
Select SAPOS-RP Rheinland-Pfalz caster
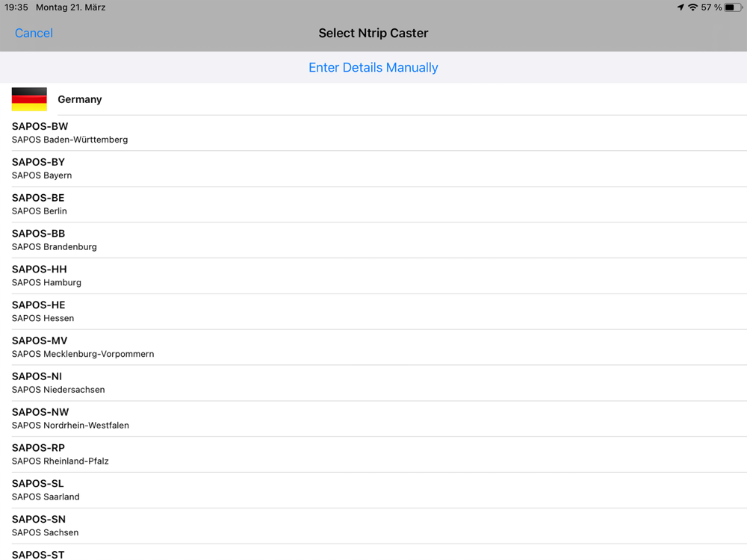tap(373, 454)
